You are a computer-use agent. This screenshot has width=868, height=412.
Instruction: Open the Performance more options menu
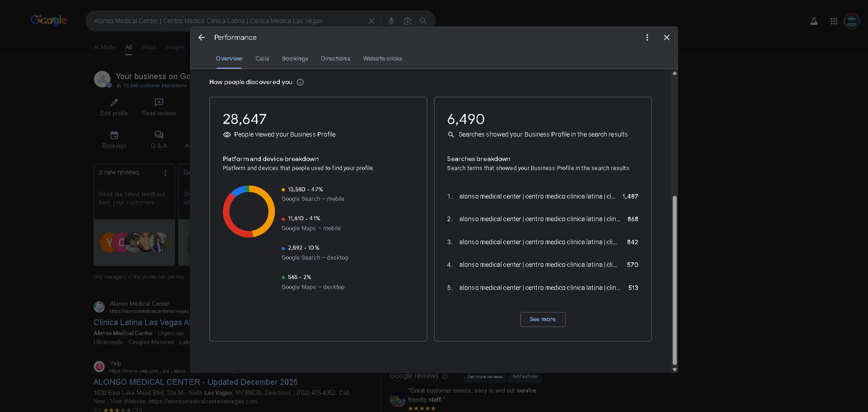647,38
